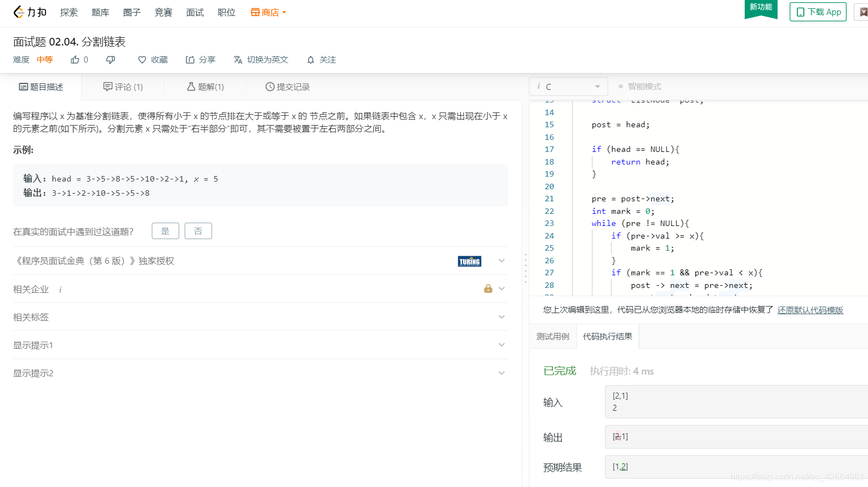Click the 预期结果 expected result field

coord(736,467)
